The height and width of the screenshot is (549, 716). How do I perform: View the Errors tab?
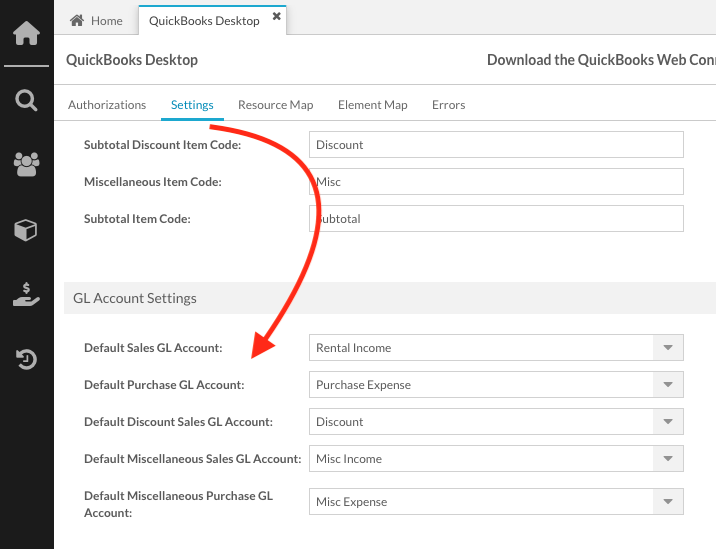[x=448, y=105]
